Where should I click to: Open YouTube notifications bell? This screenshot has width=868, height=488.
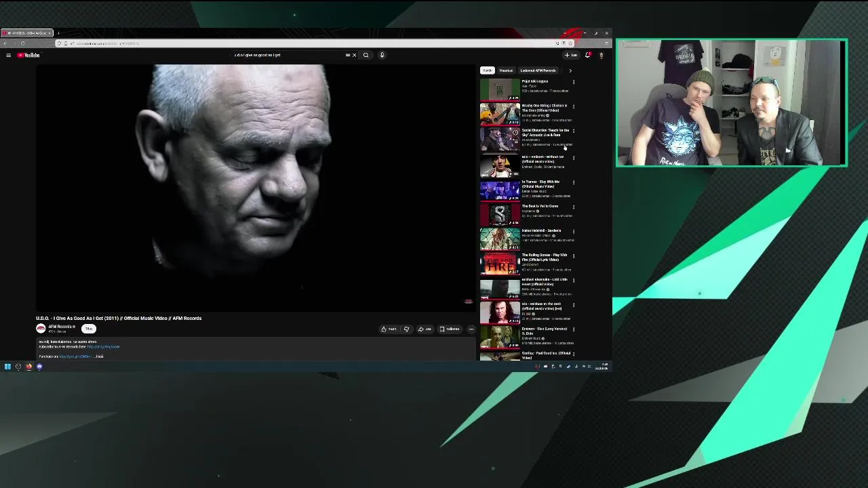tap(588, 55)
